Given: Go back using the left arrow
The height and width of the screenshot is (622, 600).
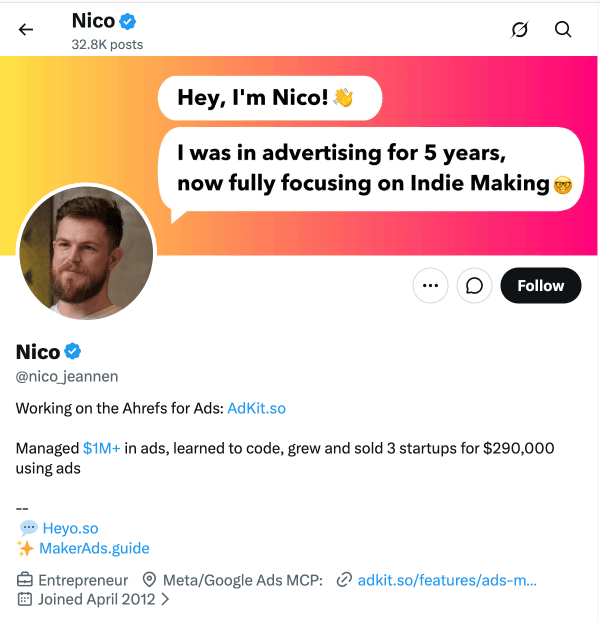Looking at the screenshot, I should click(26, 29).
